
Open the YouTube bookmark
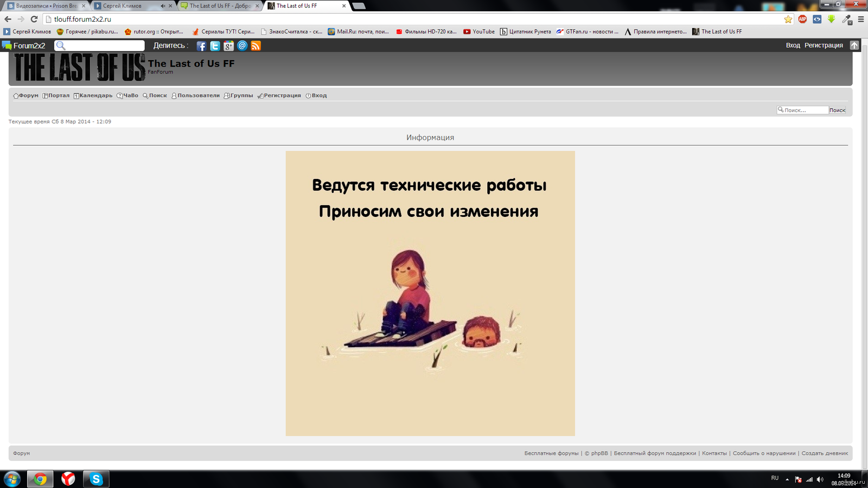[x=479, y=31]
